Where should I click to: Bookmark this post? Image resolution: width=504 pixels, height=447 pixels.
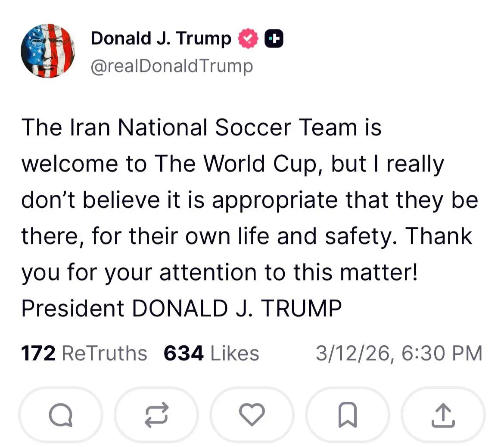pos(347,415)
